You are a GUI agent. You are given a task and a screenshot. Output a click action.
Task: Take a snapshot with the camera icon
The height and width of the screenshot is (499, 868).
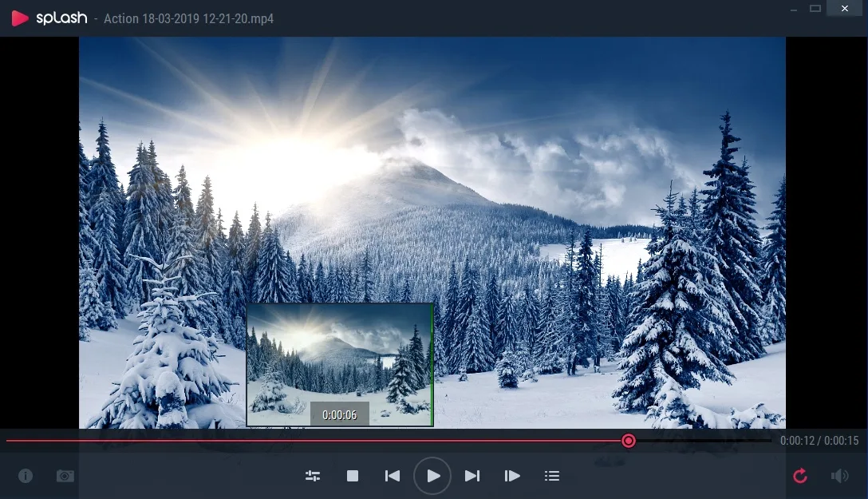[65, 476]
